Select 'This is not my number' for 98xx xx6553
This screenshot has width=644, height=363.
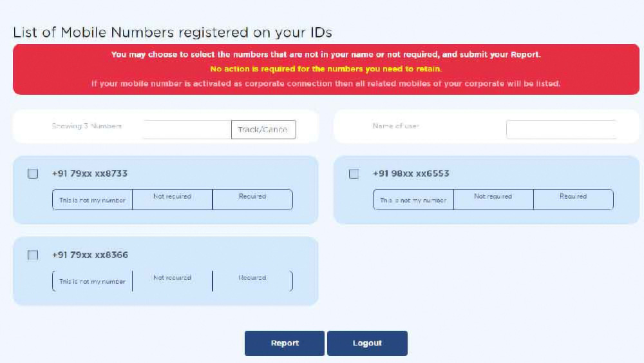(413, 200)
